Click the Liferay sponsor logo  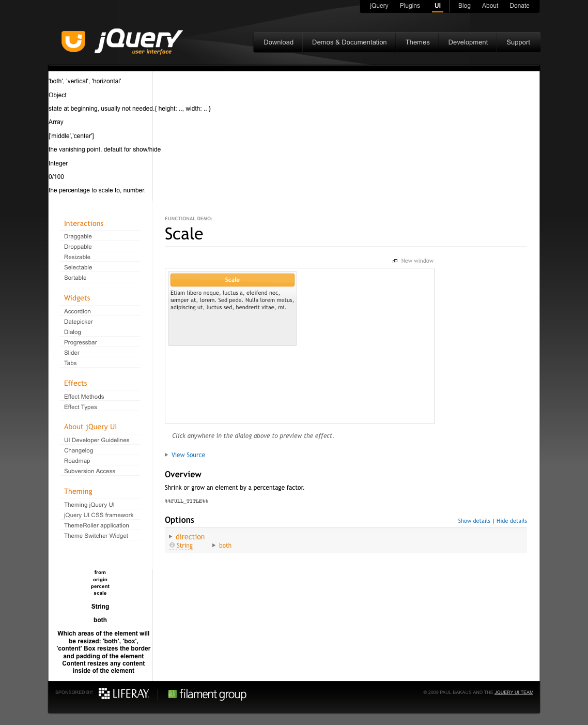pos(124,693)
